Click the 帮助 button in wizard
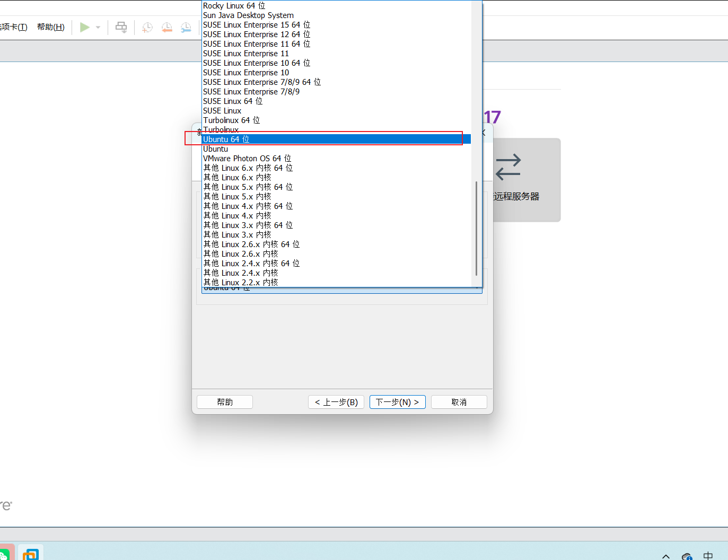Viewport: 728px width, 560px height. (225, 402)
